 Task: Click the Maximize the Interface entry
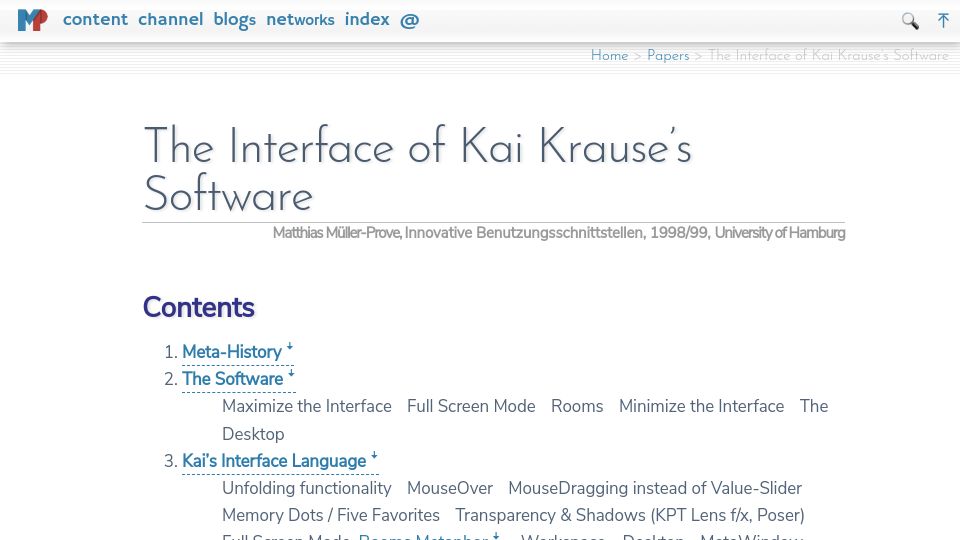tap(307, 406)
